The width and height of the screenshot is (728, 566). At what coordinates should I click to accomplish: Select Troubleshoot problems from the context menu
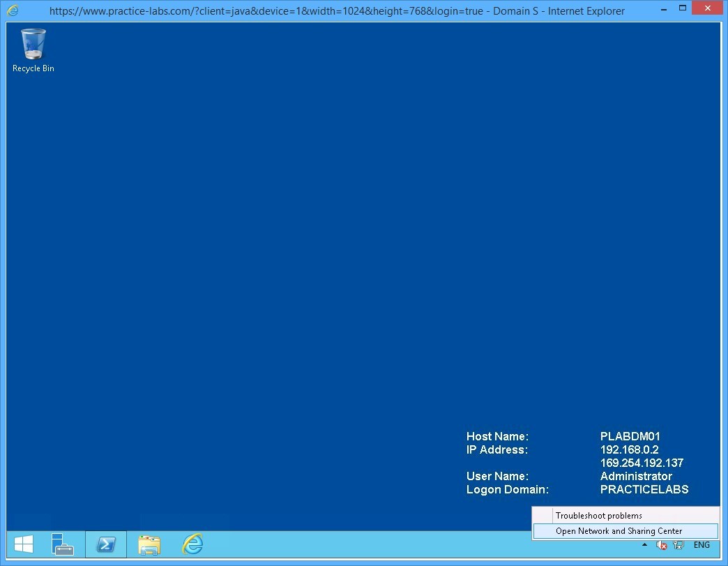tap(598, 516)
